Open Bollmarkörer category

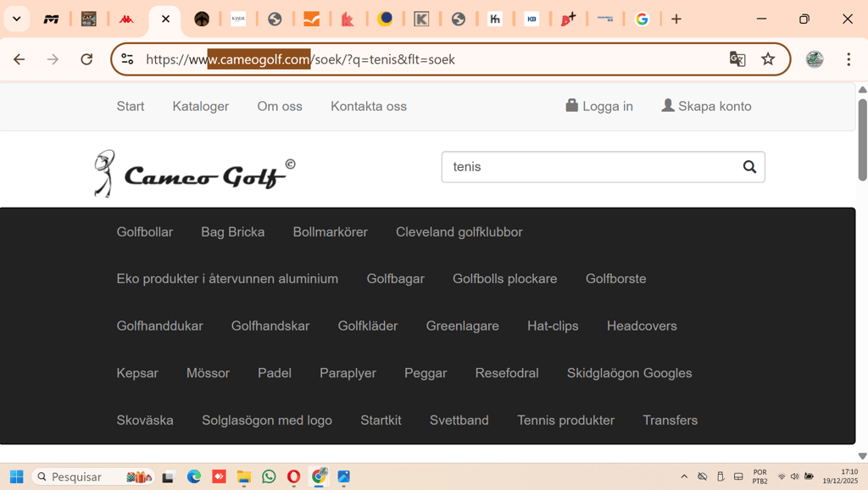330,232
